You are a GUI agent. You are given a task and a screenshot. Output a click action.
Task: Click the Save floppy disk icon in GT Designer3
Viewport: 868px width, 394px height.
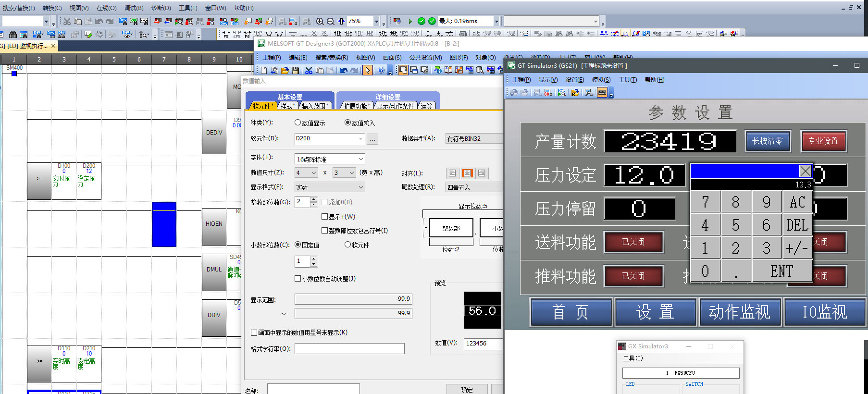pyautogui.click(x=296, y=71)
